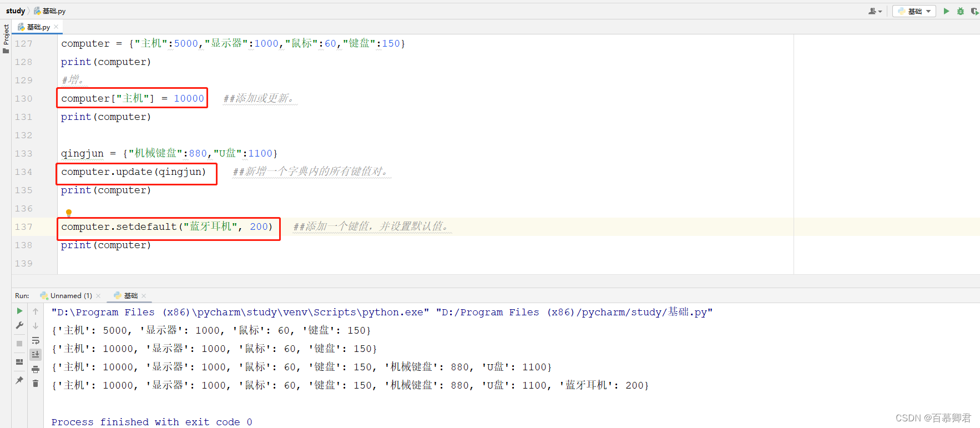The height and width of the screenshot is (428, 980).
Task: Close the Unnamed (1) run tab
Action: pos(98,296)
